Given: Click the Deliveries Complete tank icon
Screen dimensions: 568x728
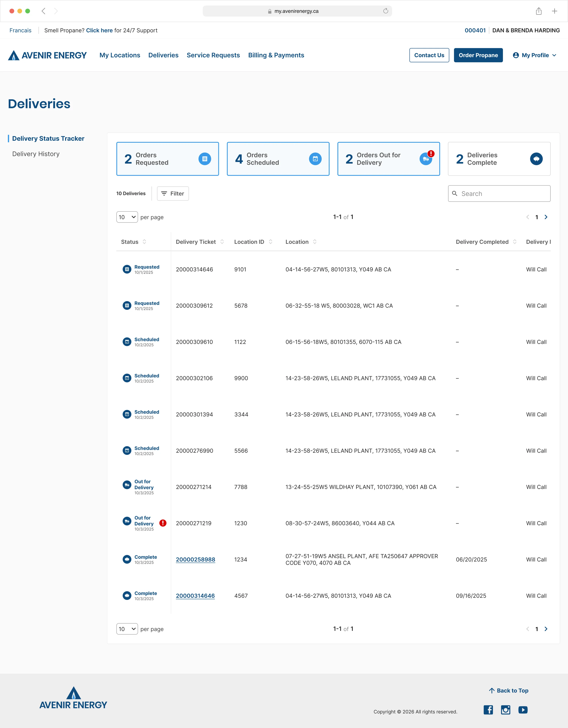Looking at the screenshot, I should [536, 159].
